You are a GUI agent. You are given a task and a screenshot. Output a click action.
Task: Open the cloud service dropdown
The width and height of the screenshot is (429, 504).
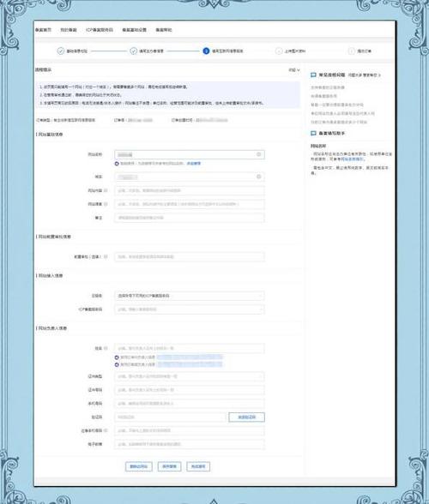coord(190,296)
